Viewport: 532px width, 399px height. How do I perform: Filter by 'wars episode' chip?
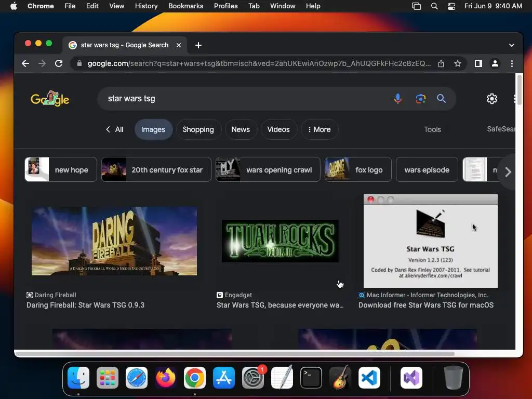[427, 170]
